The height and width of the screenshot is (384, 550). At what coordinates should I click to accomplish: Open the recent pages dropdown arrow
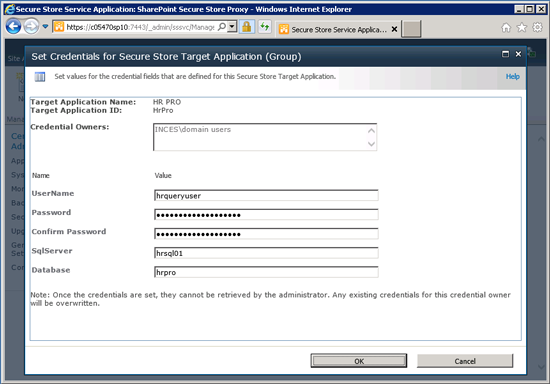coord(45,26)
